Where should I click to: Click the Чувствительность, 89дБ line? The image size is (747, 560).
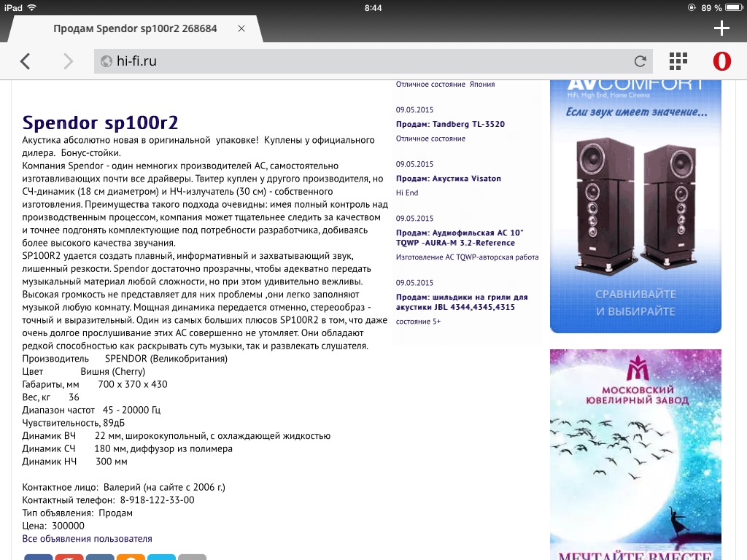click(x=74, y=423)
